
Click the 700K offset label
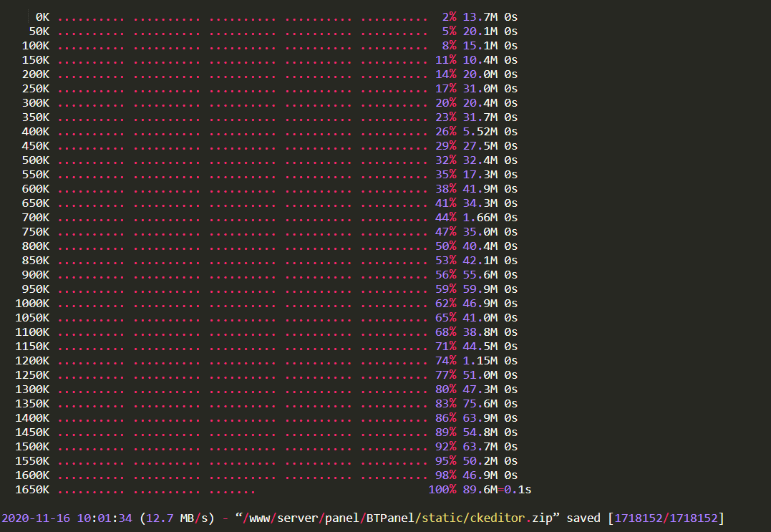coord(35,218)
